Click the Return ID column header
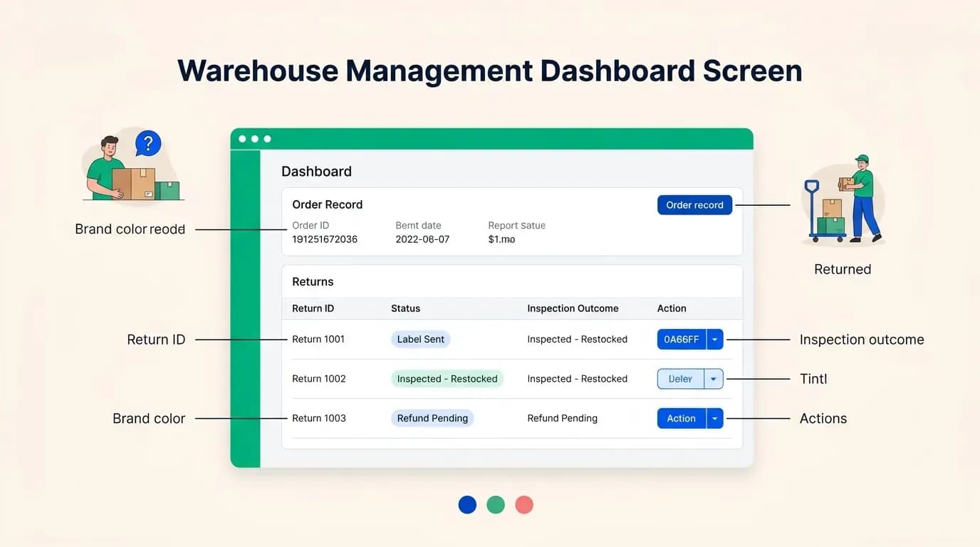Screen dimensions: 980x547 [x=313, y=308]
